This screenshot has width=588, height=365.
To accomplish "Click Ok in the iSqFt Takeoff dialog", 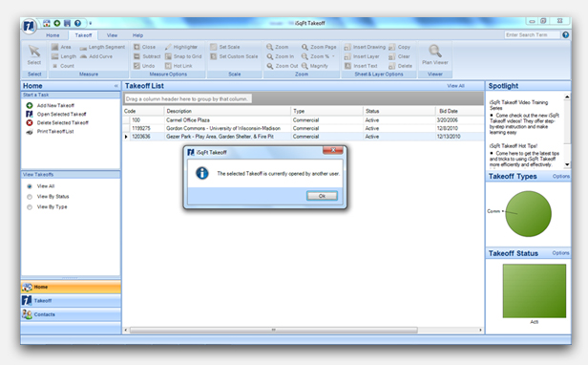I will click(322, 196).
